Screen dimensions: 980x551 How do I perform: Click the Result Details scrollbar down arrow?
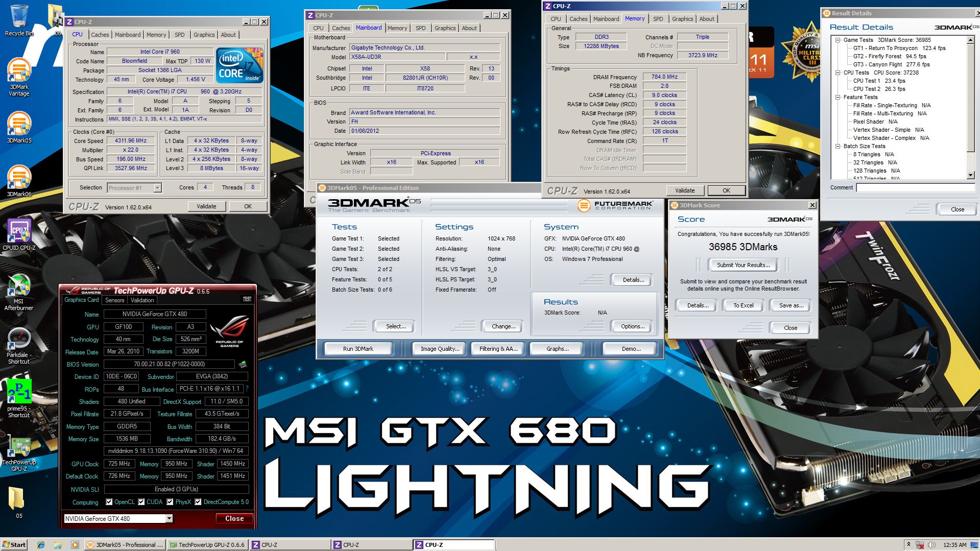(970, 175)
